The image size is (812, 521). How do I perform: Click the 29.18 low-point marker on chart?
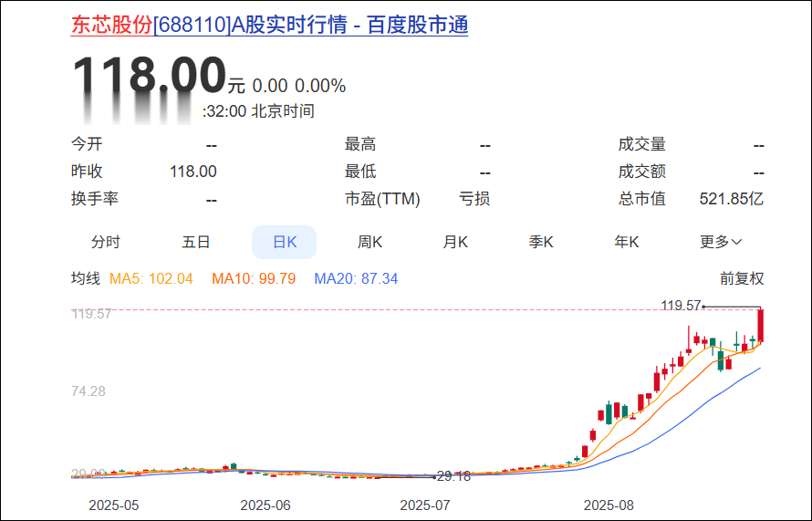click(x=453, y=476)
